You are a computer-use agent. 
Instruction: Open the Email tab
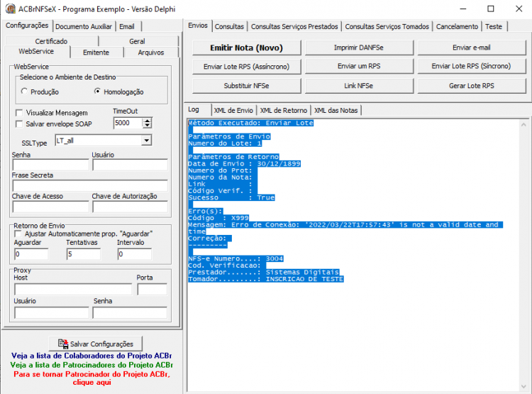tap(127, 26)
